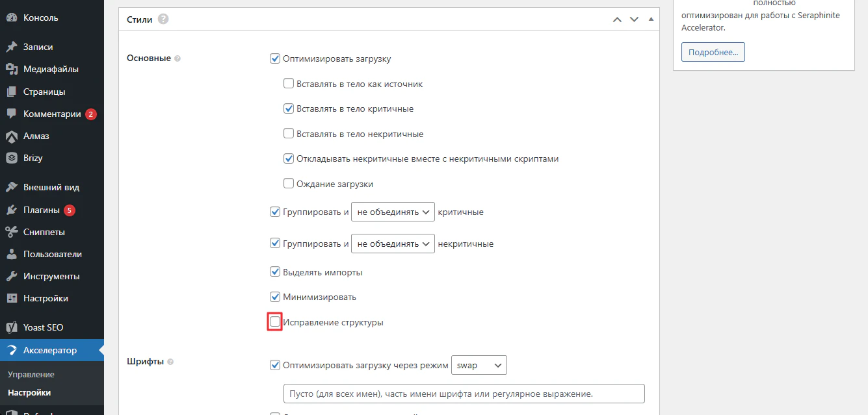Click the Комментарии speech bubble icon

(11, 114)
